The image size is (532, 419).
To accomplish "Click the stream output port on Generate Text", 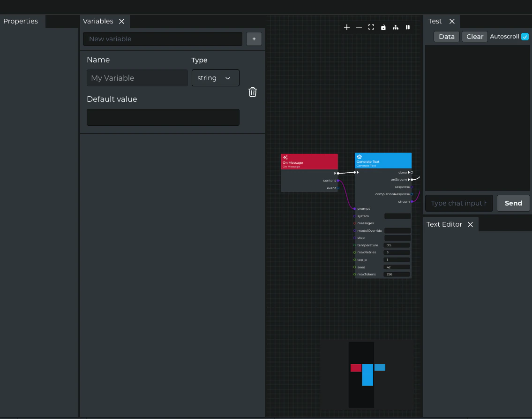I will pyautogui.click(x=412, y=202).
